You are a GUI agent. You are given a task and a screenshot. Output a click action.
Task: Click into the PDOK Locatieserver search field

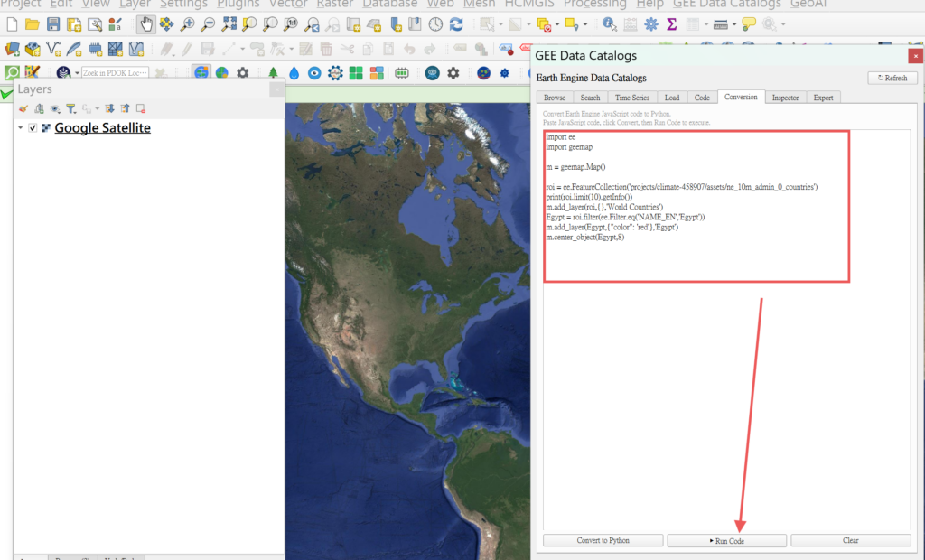click(113, 72)
